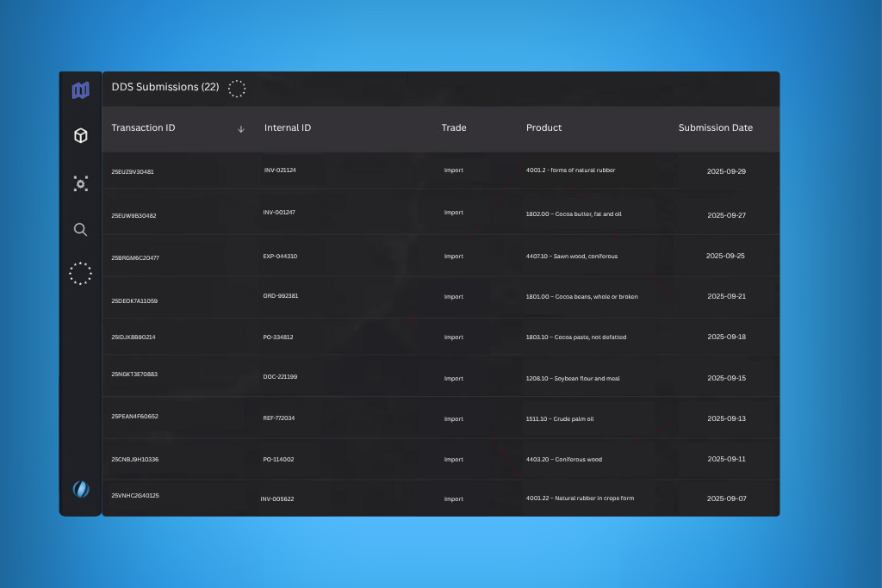Screen dimensions: 882x588
Task: Open transaction 25BRGM6C20477
Action: click(x=135, y=257)
